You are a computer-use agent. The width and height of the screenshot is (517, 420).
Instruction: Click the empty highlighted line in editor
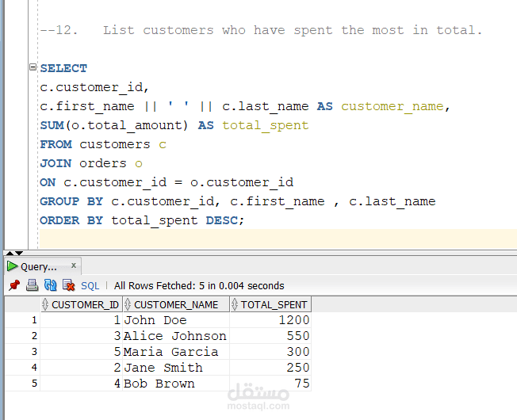(278, 239)
